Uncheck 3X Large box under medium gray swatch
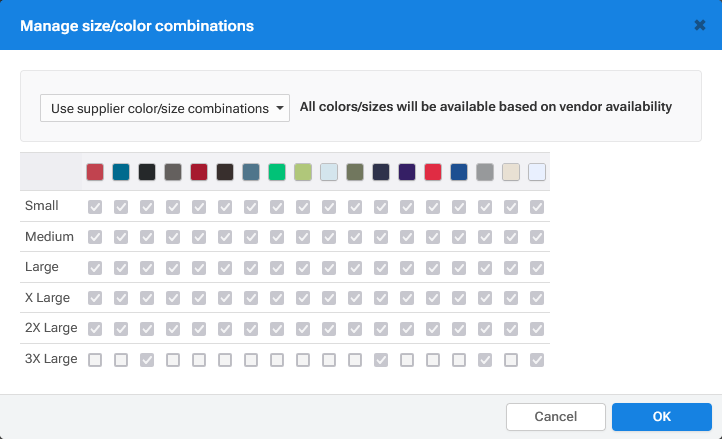Image resolution: width=722 pixels, height=439 pixels. click(x=485, y=360)
